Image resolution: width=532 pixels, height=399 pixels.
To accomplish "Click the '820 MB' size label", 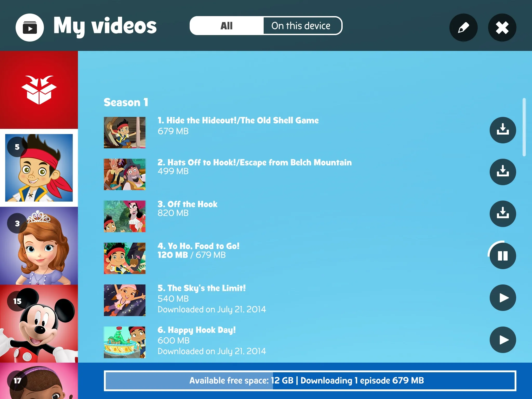I will point(173,213).
